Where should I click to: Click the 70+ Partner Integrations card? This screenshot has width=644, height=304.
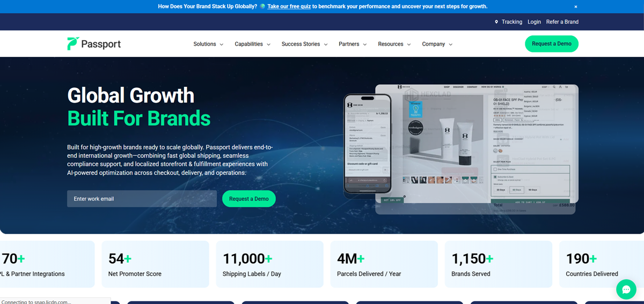pyautogui.click(x=47, y=264)
